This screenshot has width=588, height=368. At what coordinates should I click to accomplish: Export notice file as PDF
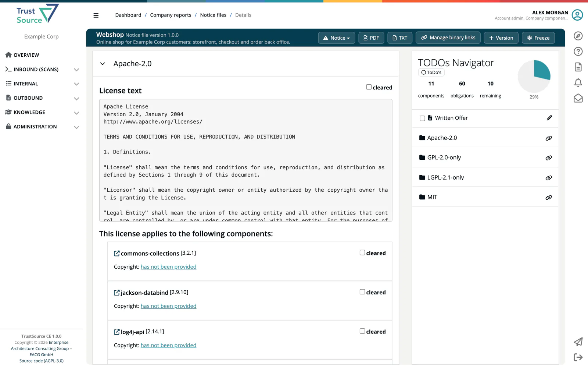click(x=371, y=38)
